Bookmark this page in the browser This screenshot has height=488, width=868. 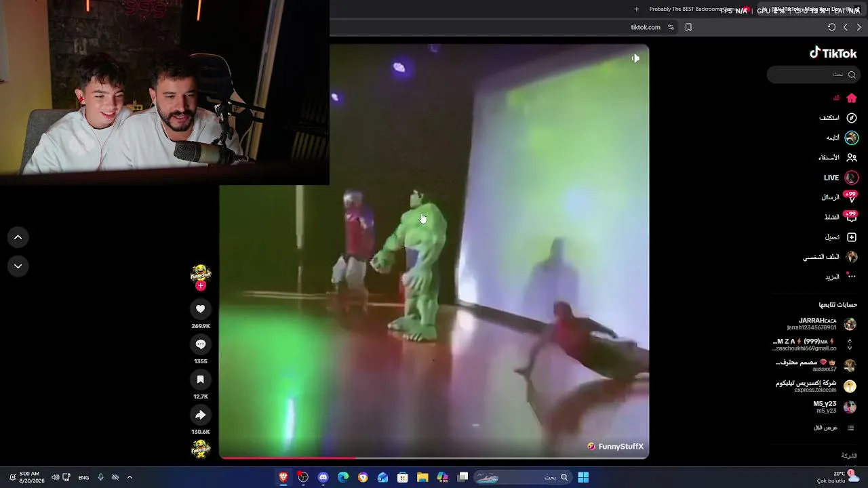pos(688,27)
